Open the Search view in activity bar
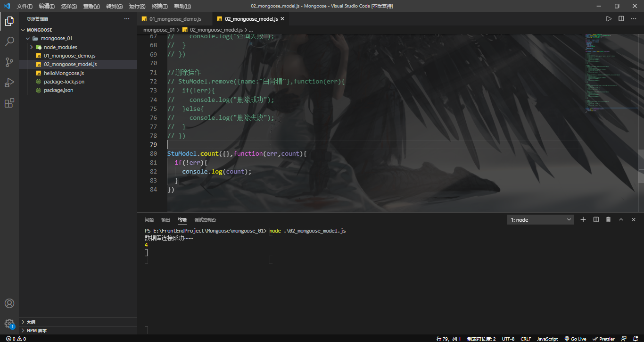This screenshot has height=342, width=644. pos(9,42)
